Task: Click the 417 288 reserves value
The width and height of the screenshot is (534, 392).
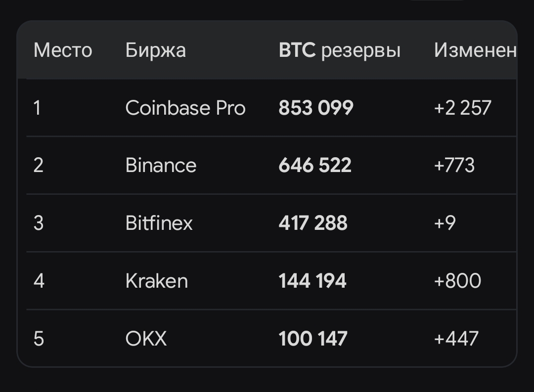Action: click(x=313, y=223)
